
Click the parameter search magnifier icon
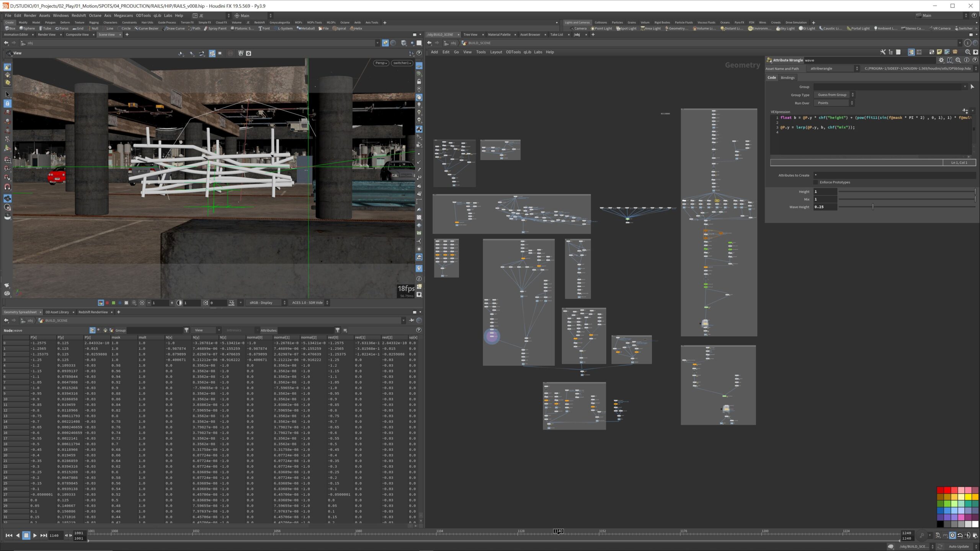pyautogui.click(x=958, y=60)
